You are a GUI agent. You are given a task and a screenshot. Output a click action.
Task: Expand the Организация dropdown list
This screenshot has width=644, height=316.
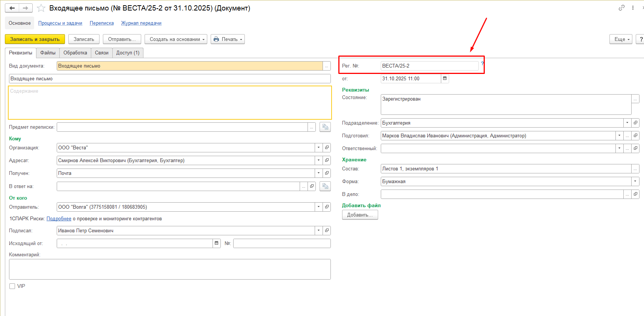tap(319, 147)
